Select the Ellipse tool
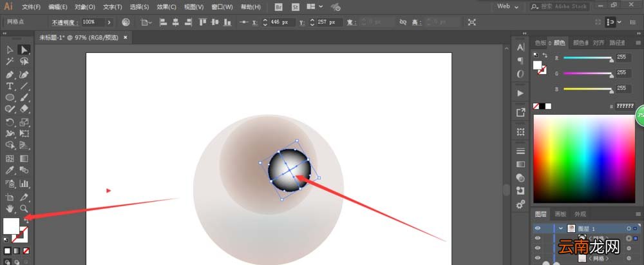 pyautogui.click(x=10, y=97)
